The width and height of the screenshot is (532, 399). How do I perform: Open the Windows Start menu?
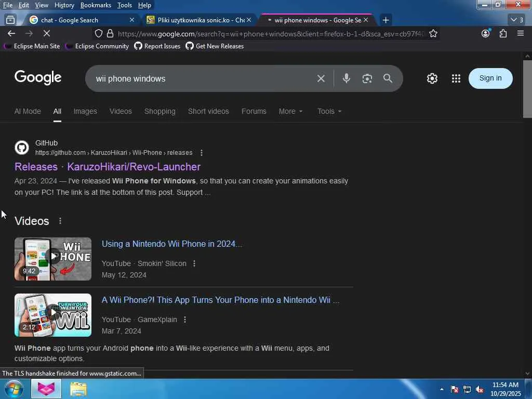(14, 389)
